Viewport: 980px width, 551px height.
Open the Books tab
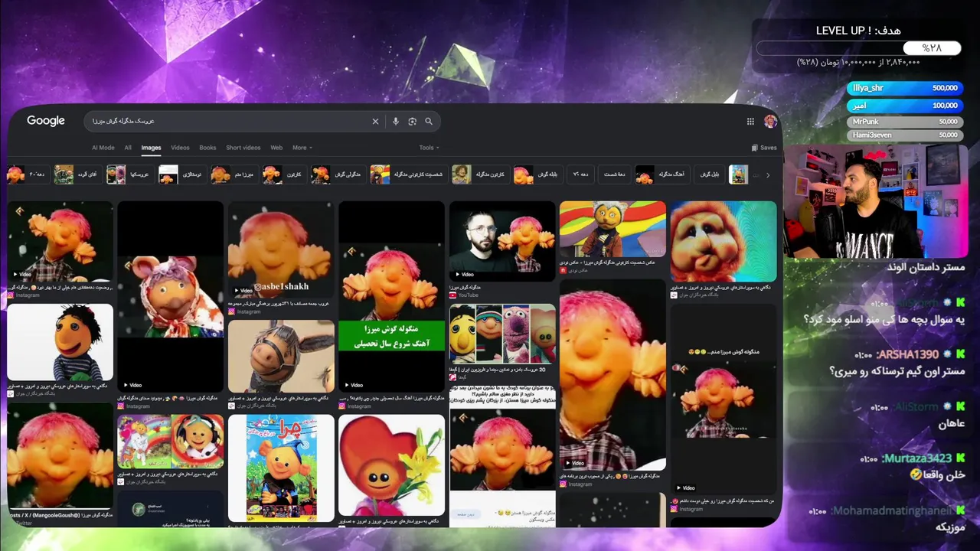pyautogui.click(x=207, y=148)
